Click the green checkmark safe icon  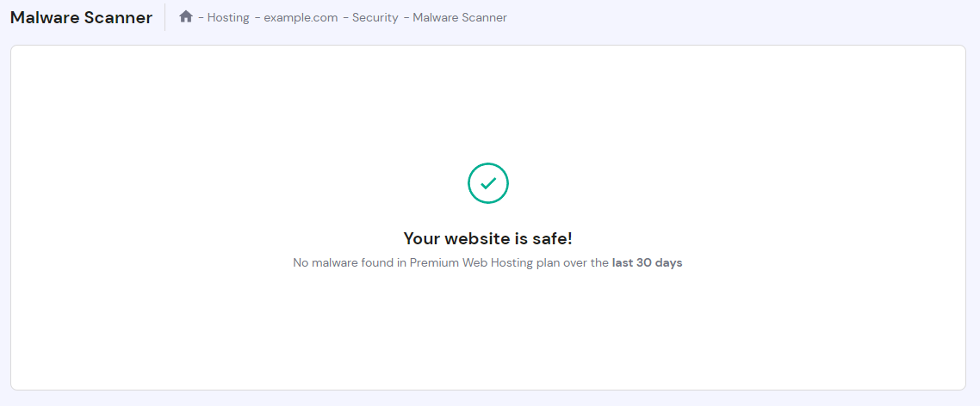pos(488,183)
